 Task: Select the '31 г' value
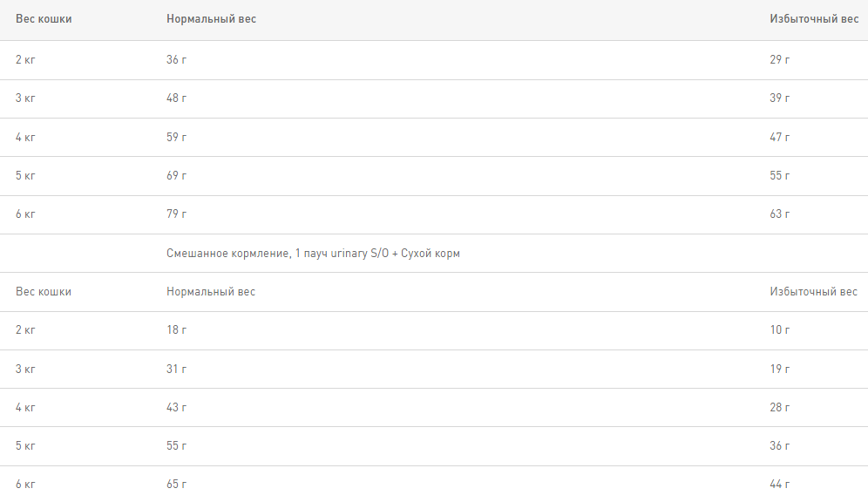pos(177,370)
